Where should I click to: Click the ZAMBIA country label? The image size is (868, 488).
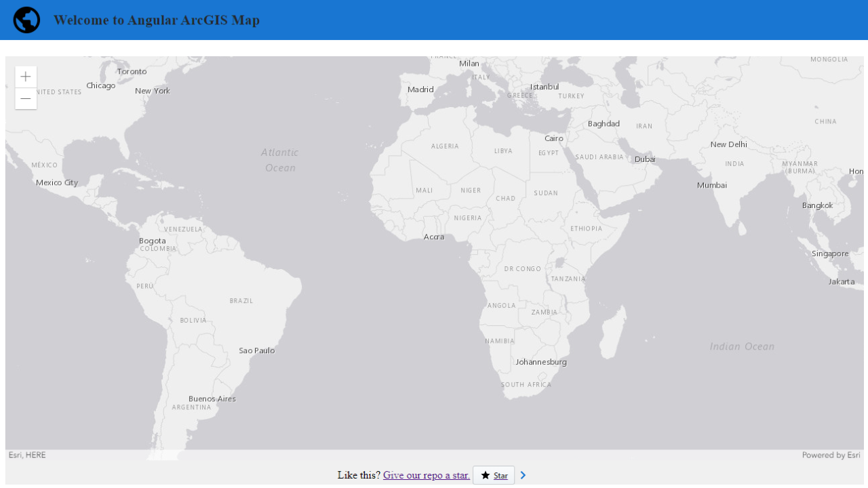click(545, 312)
